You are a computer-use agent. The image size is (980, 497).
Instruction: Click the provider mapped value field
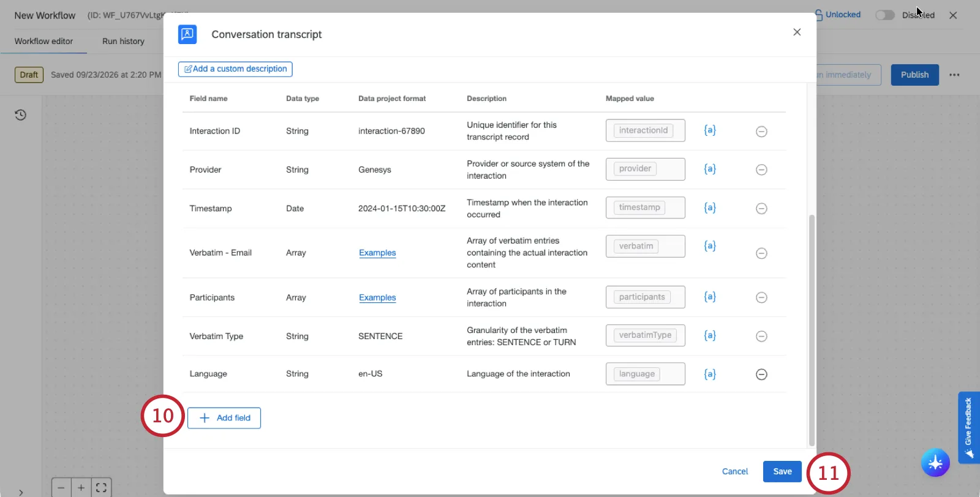tap(645, 169)
